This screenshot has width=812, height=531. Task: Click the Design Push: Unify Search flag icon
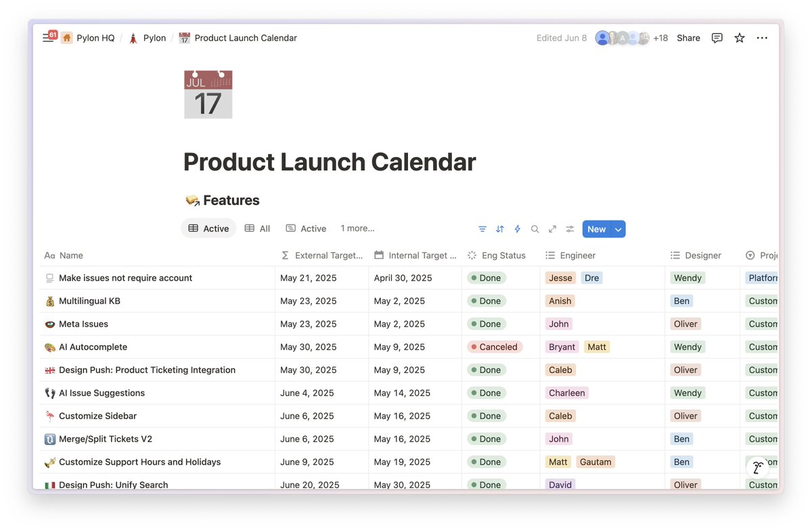click(x=49, y=485)
